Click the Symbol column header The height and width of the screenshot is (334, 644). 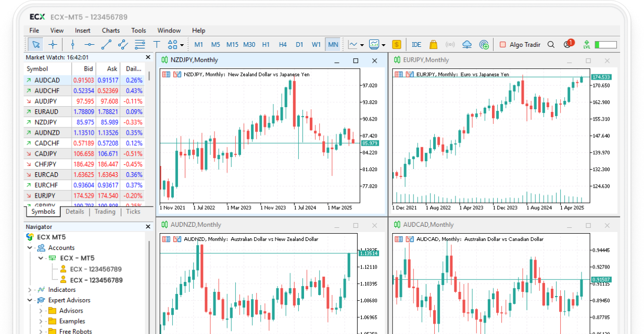tap(37, 69)
